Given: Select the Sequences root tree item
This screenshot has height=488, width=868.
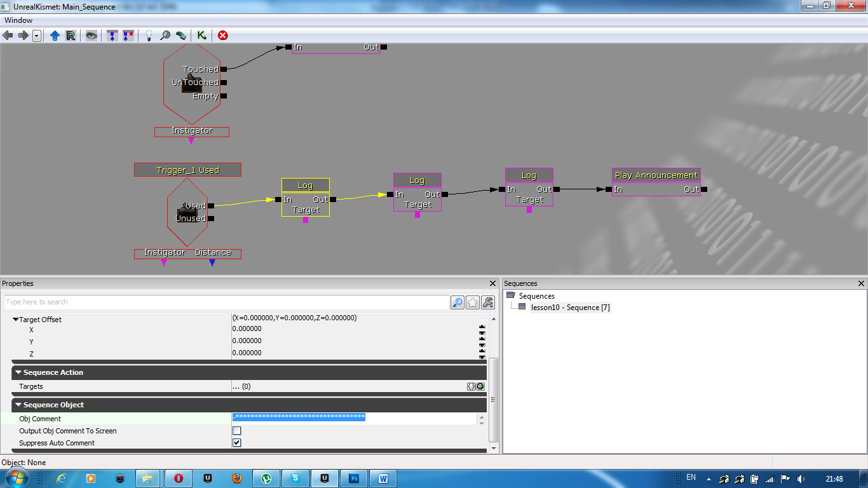Looking at the screenshot, I should point(536,296).
